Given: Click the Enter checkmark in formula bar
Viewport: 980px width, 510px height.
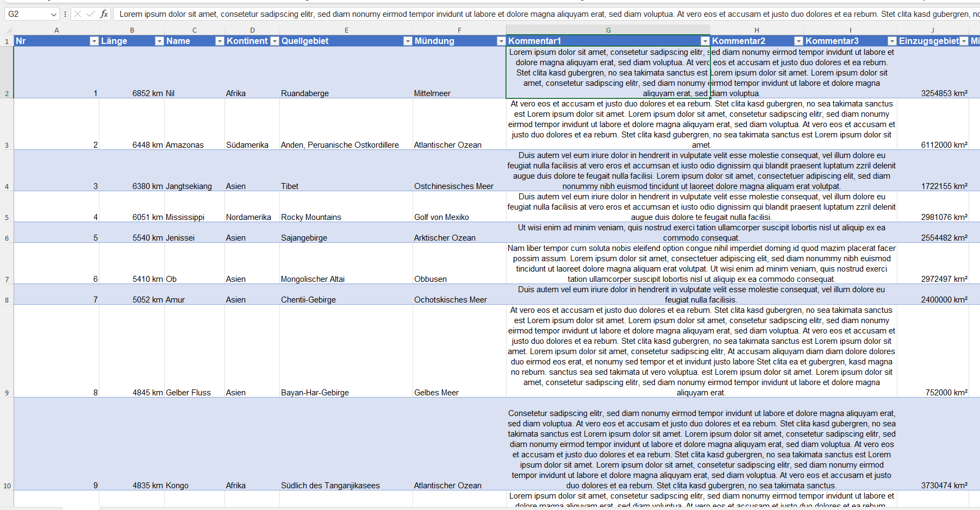Looking at the screenshot, I should 91,14.
